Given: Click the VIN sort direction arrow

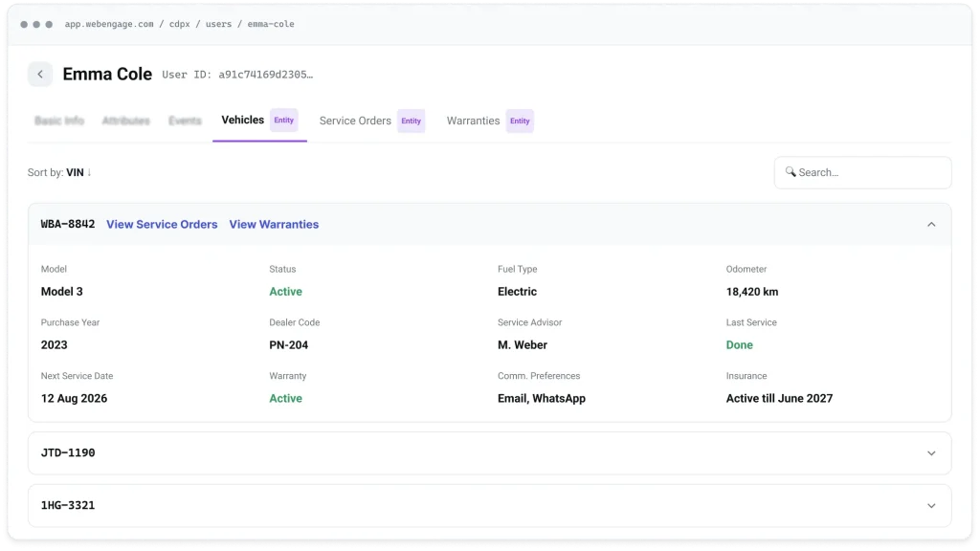Looking at the screenshot, I should pyautogui.click(x=89, y=172).
